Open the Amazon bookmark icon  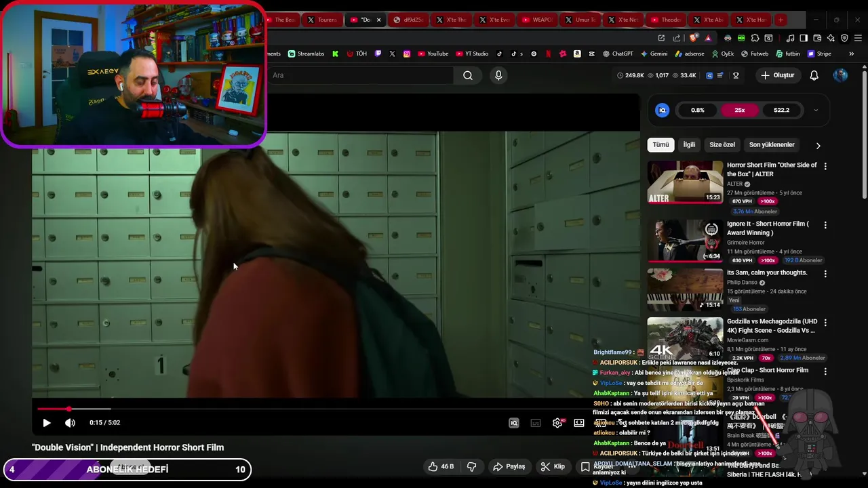point(577,54)
